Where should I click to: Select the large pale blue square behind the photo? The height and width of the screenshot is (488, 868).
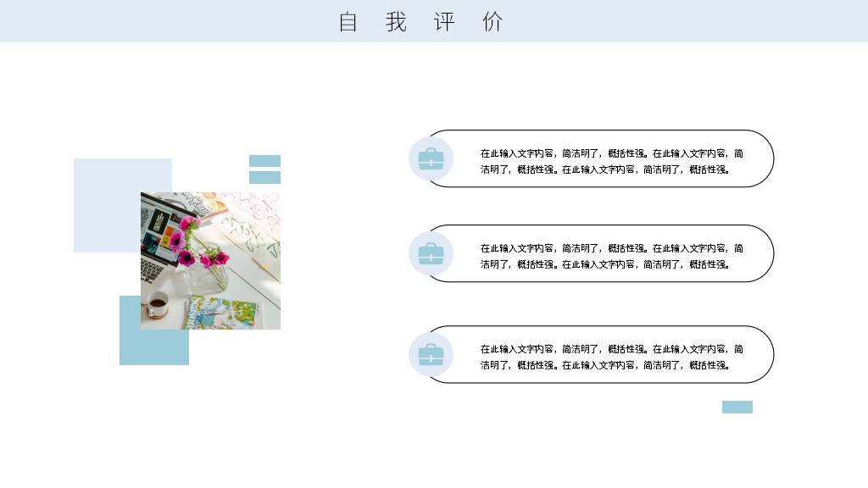coord(110,195)
